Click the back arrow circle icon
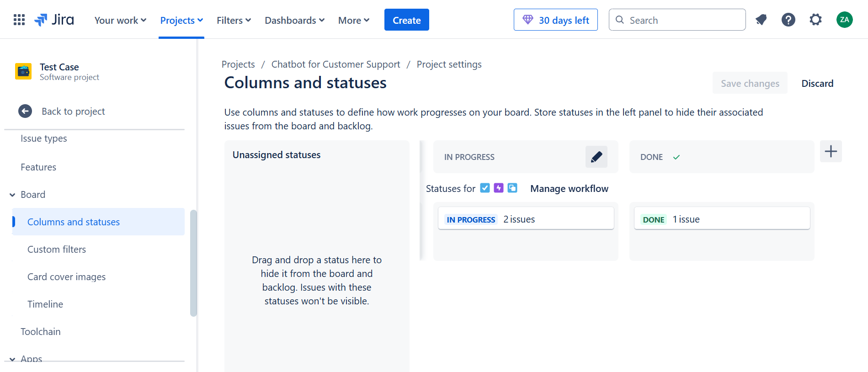The width and height of the screenshot is (868, 372). [25, 111]
